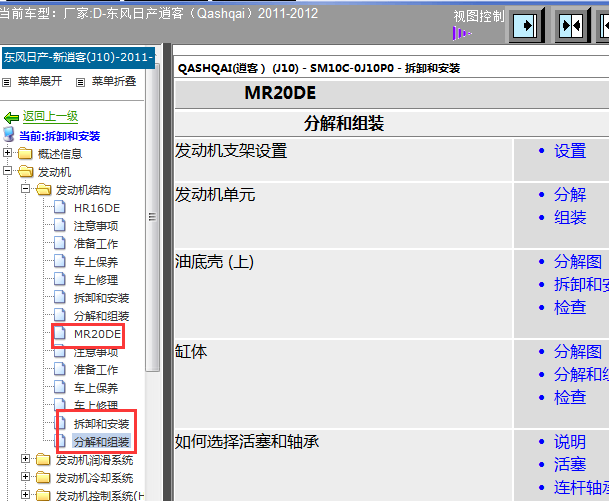
Task: Click 连杆轴承 link in 如何选择活塞和轴承 row
Action: coord(581,487)
